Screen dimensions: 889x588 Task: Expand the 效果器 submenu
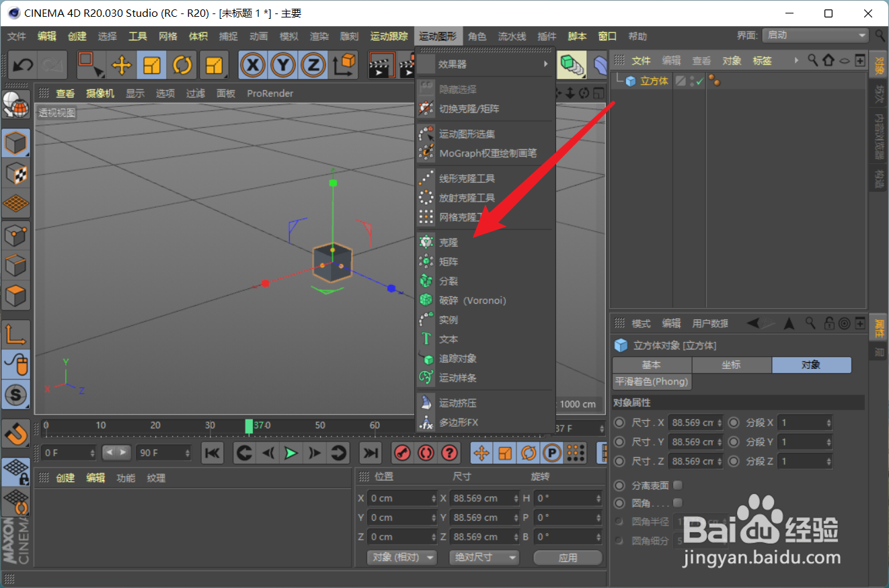click(485, 65)
